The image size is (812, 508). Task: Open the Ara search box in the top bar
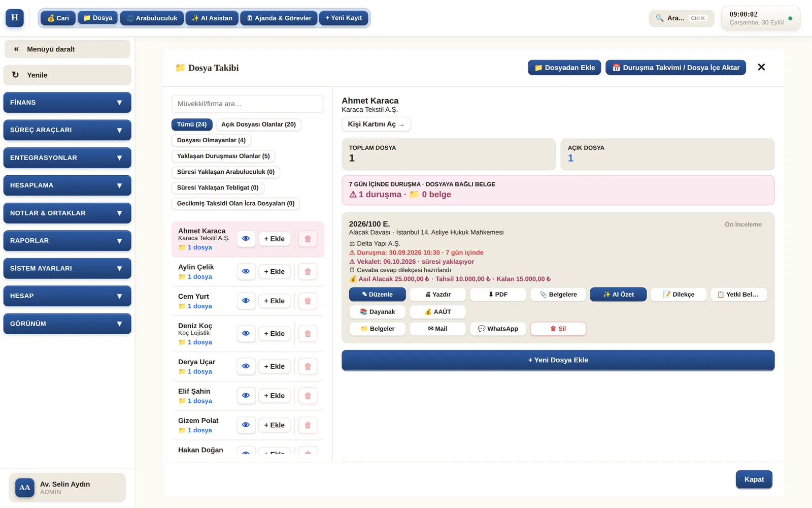point(682,18)
